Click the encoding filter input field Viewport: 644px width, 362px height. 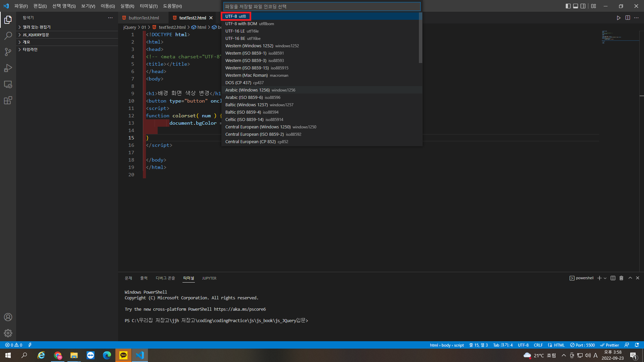pyautogui.click(x=322, y=6)
